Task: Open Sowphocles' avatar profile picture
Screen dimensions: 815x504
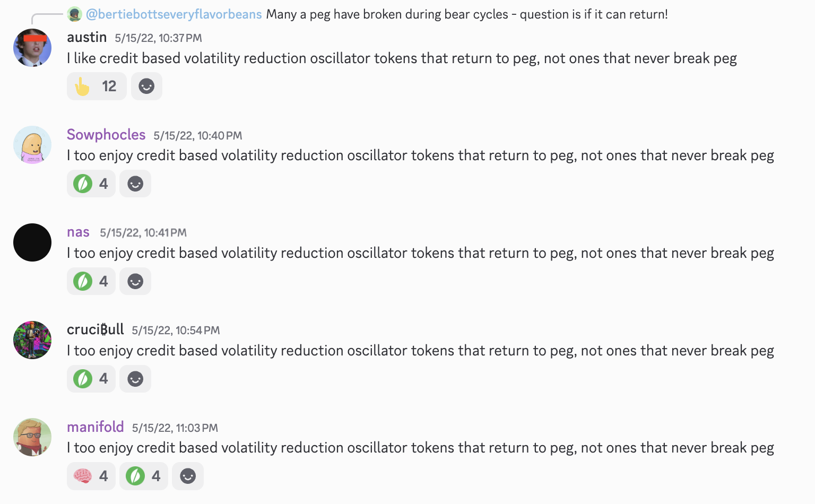Action: click(32, 145)
